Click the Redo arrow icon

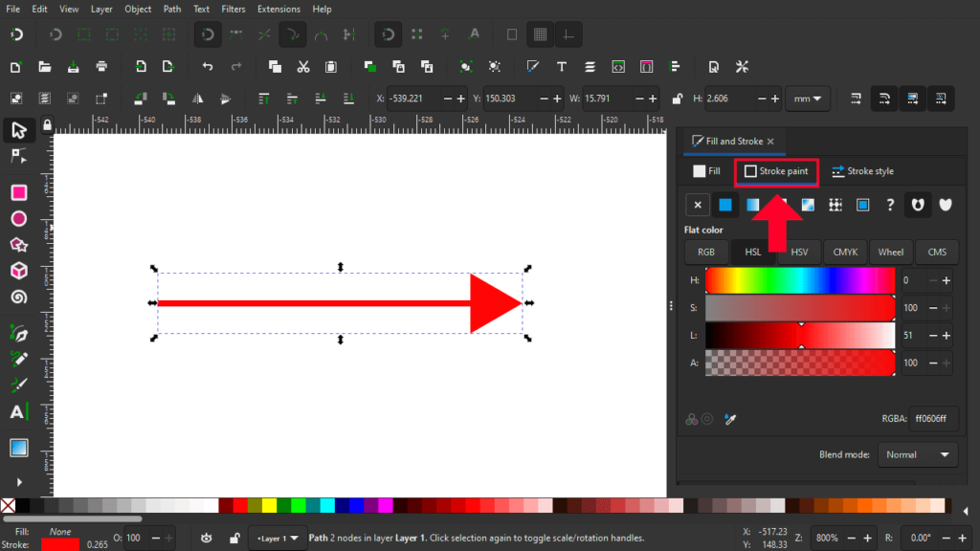[236, 67]
